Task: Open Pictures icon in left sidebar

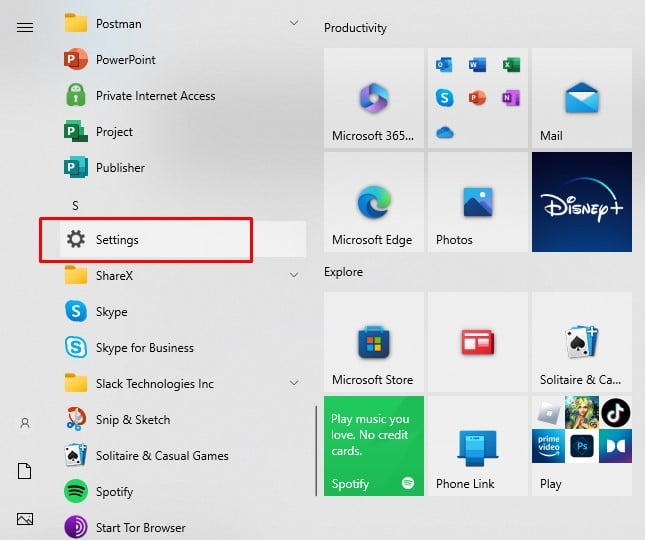Action: [x=25, y=519]
